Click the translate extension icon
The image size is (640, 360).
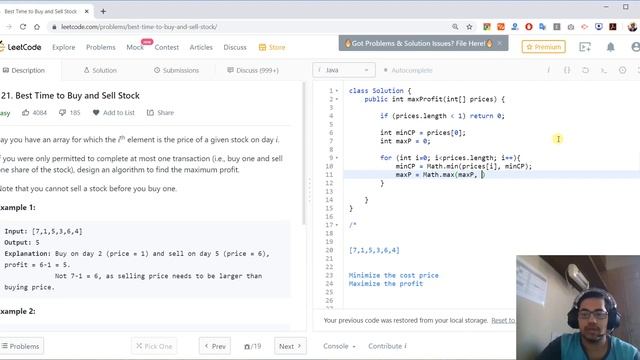(542, 27)
